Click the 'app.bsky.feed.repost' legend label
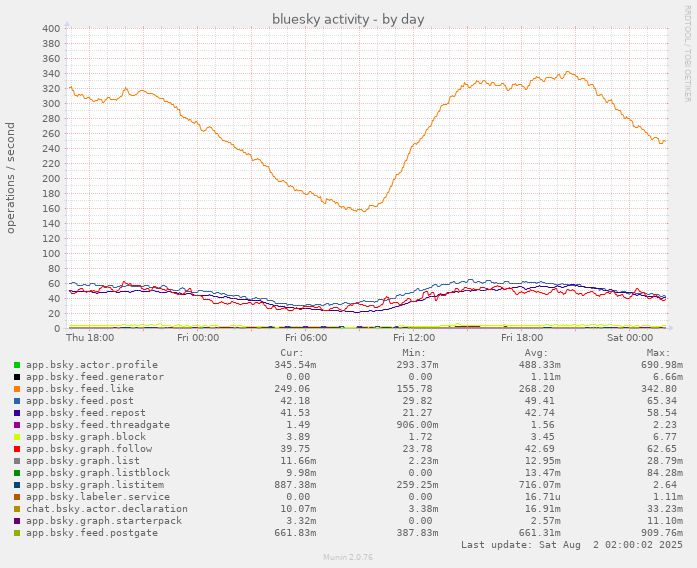 [x=86, y=413]
